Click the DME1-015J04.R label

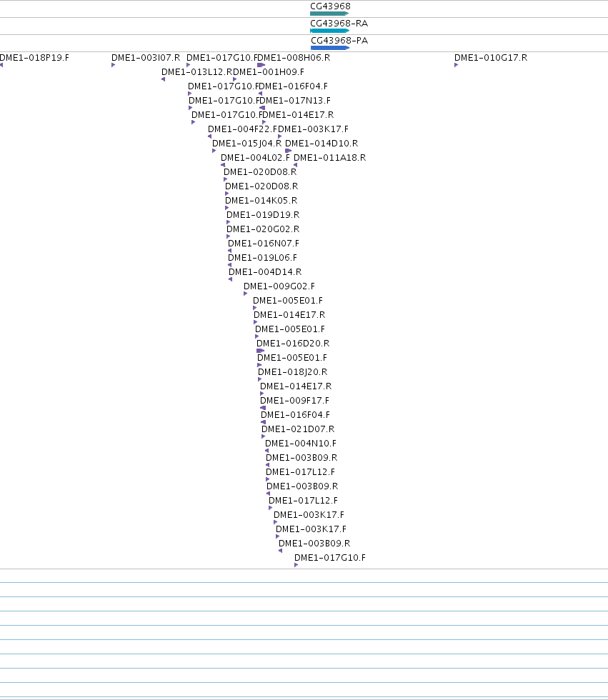coord(247,144)
